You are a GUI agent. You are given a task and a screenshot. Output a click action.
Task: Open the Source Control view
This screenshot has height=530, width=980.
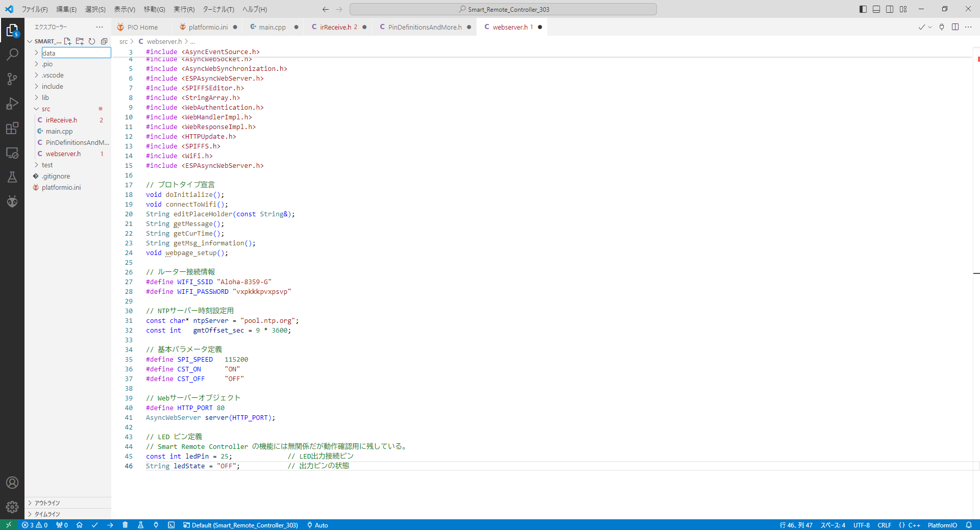click(x=12, y=79)
